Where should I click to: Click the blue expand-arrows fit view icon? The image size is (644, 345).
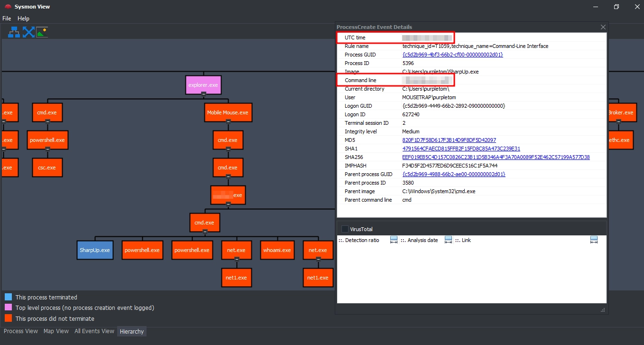tap(28, 32)
